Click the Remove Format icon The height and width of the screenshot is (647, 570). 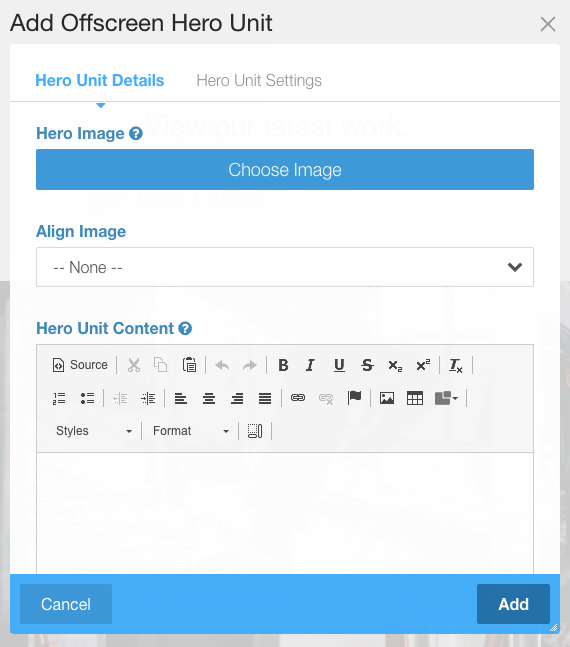point(456,365)
